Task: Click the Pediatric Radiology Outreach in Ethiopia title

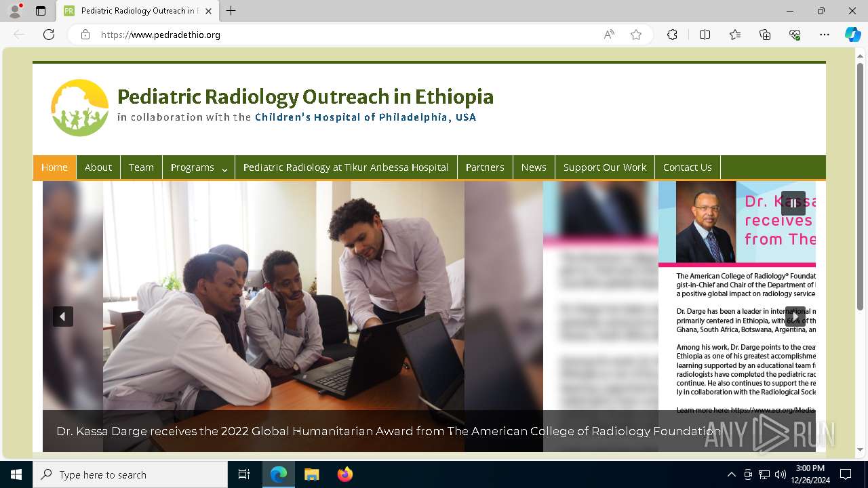Action: point(305,97)
